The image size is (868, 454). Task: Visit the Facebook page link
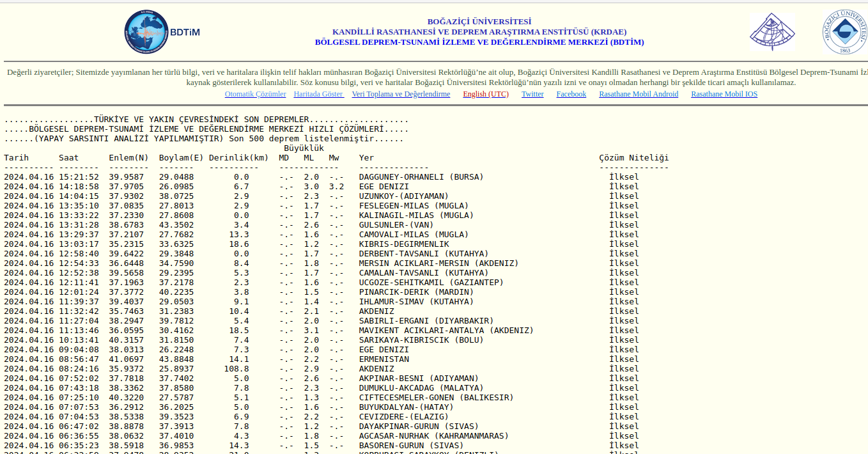[x=571, y=94]
